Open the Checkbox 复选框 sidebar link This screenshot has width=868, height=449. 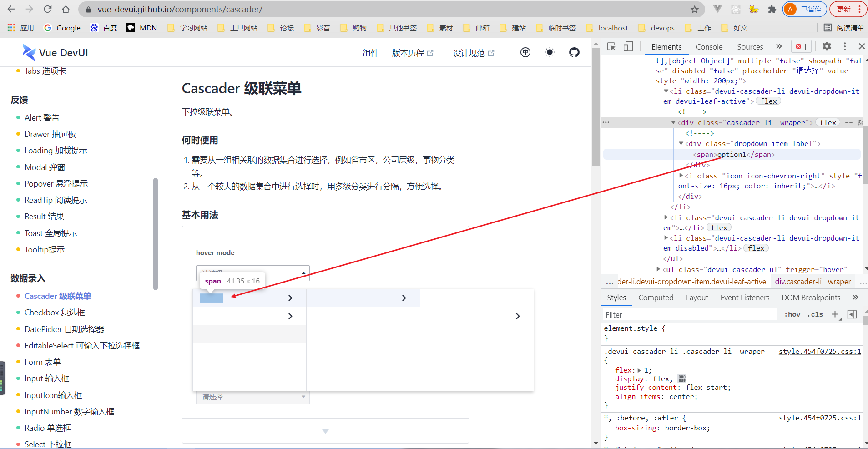pyautogui.click(x=55, y=313)
